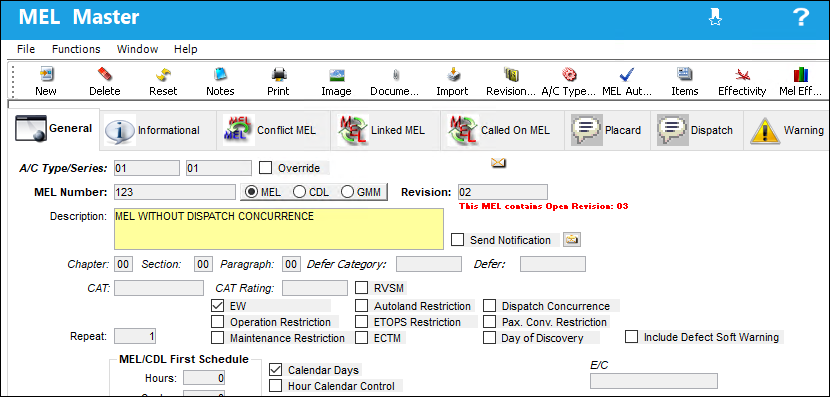Click the icon beside Send Notification
This screenshot has width=830, height=397.
[x=572, y=240]
